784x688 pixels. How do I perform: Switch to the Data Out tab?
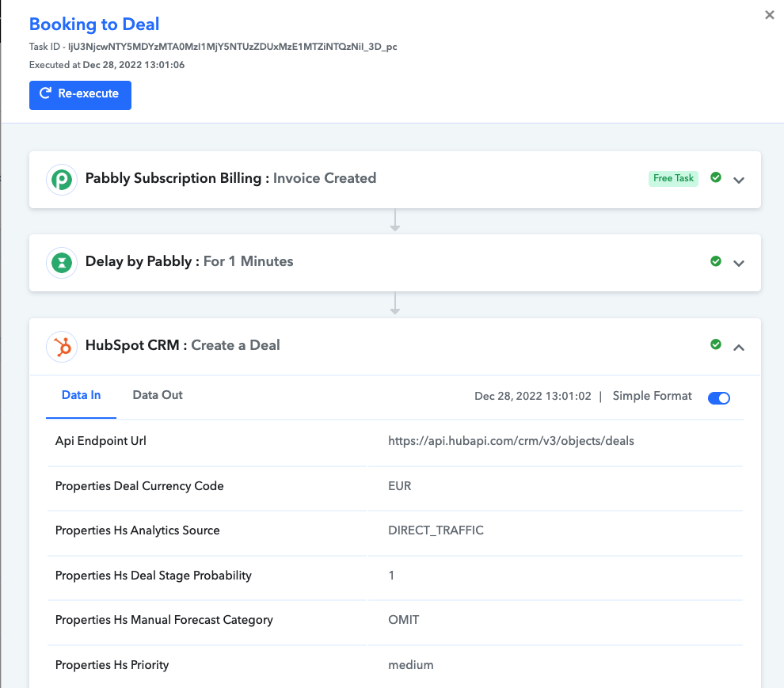coord(158,395)
